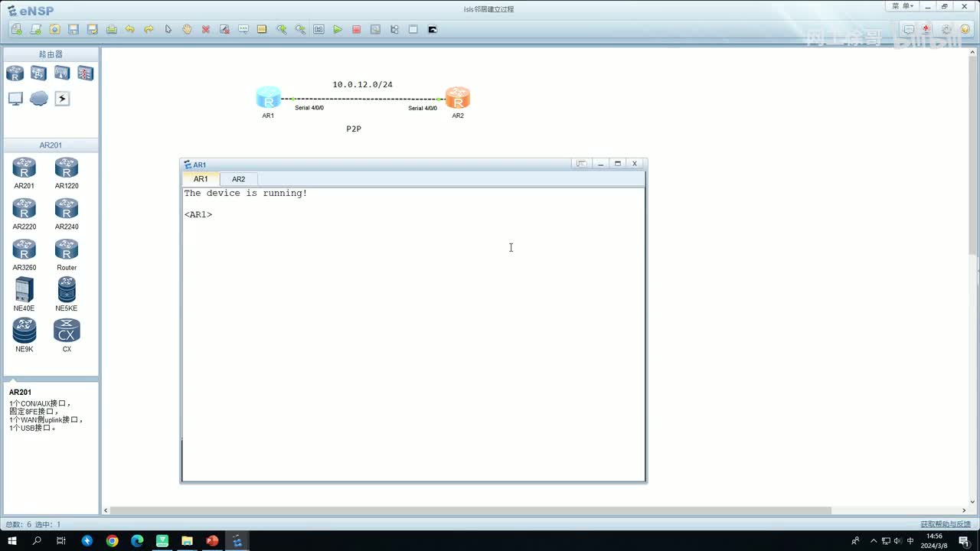Select the Firewall device category
Screen dimensions: 980x551
tap(85, 73)
